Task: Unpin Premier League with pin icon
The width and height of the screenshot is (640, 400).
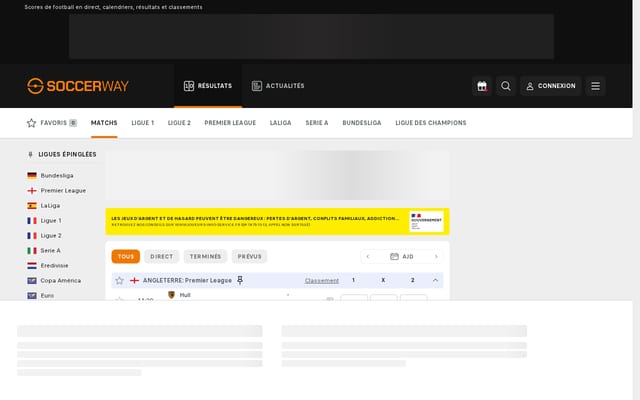Action: [x=240, y=280]
